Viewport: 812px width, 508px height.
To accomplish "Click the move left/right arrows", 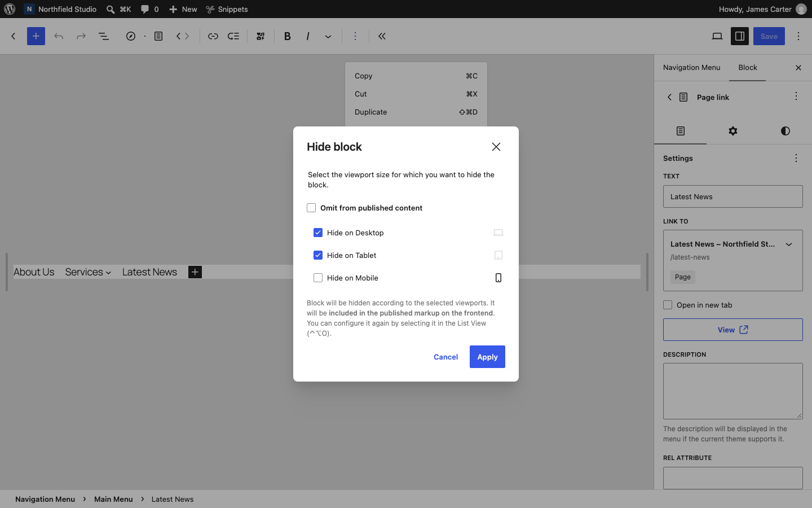I will pos(183,36).
